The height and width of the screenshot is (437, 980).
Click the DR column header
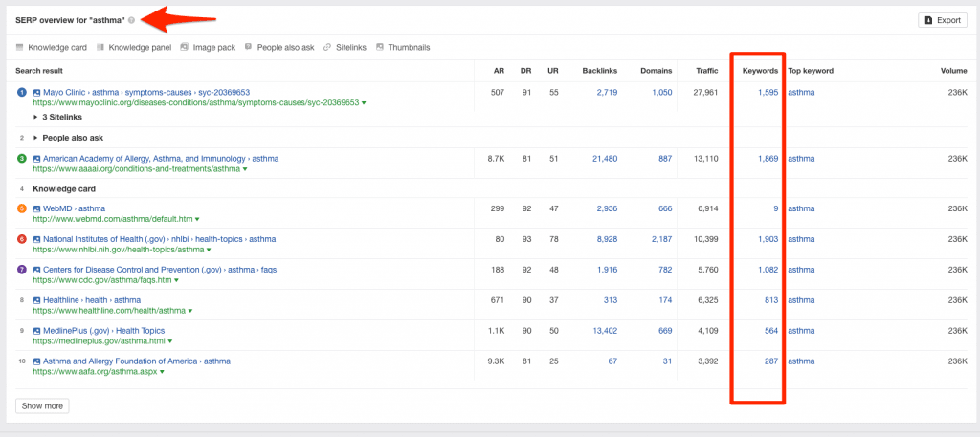coord(525,71)
